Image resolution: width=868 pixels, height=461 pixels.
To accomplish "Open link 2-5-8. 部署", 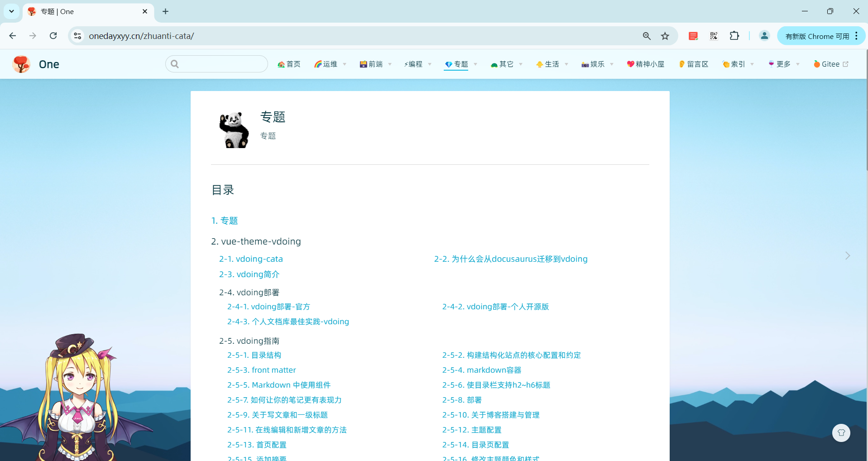I will [x=462, y=400].
